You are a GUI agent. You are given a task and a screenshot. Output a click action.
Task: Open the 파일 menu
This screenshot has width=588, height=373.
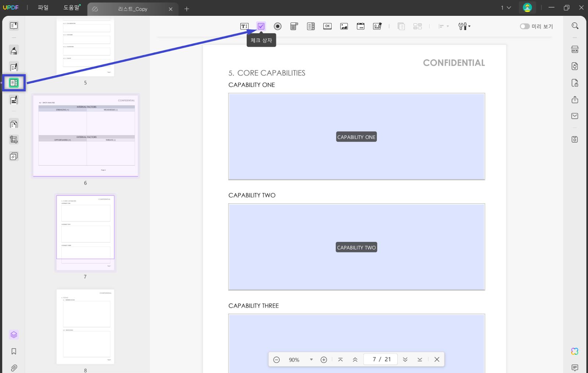pos(43,8)
